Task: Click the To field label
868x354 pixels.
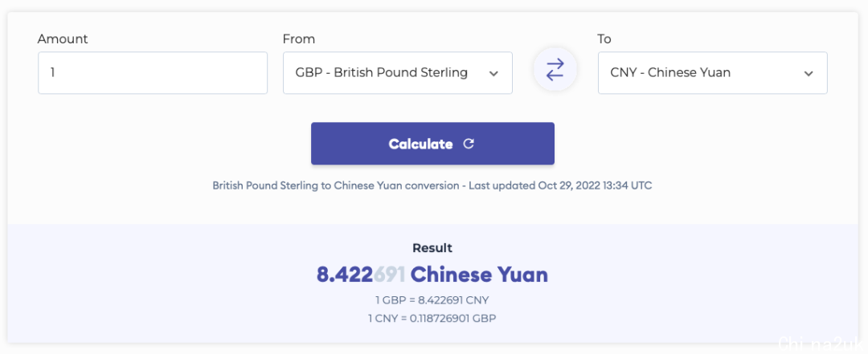Action: tap(604, 39)
